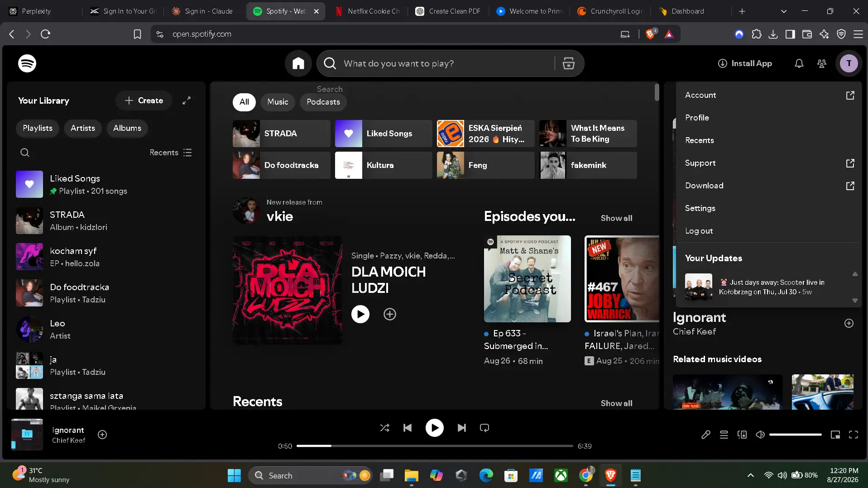Select the Podcasts filter chip
The height and width of the screenshot is (488, 868).
[323, 102]
